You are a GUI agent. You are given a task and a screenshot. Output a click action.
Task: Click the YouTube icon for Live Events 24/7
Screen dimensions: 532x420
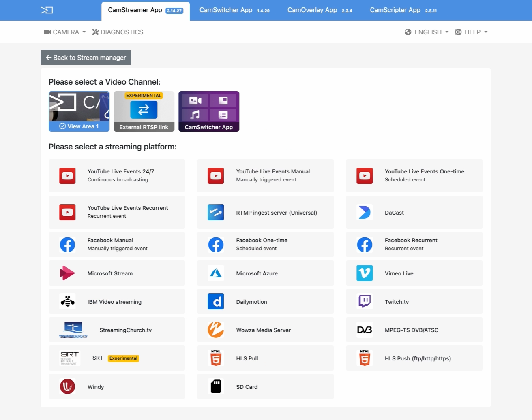67,176
